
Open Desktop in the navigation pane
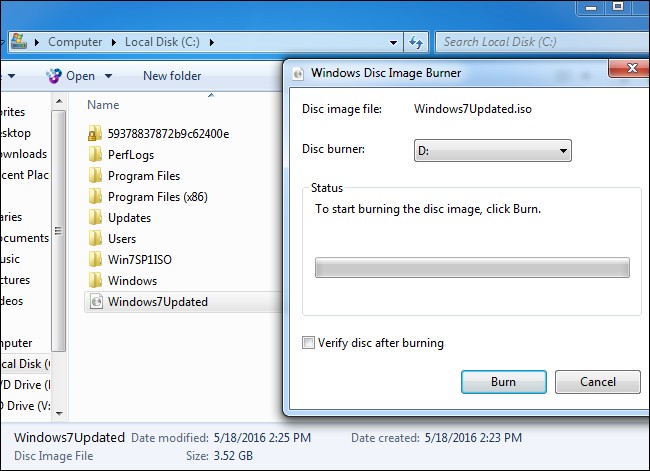[15, 133]
